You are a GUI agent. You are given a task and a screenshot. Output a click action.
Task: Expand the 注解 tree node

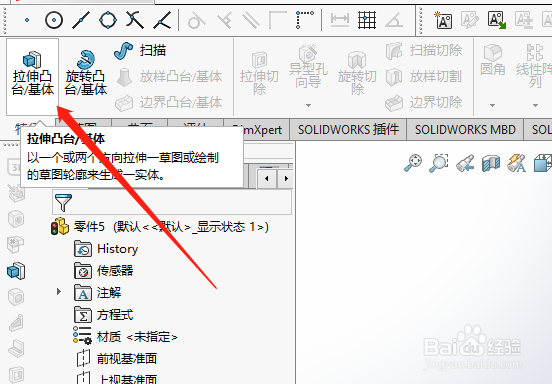59,292
